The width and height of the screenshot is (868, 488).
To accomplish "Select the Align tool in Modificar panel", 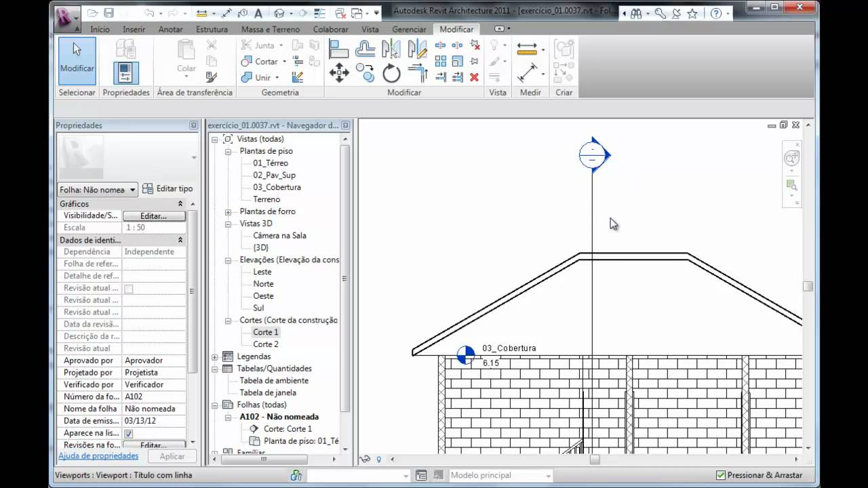I will click(x=338, y=49).
